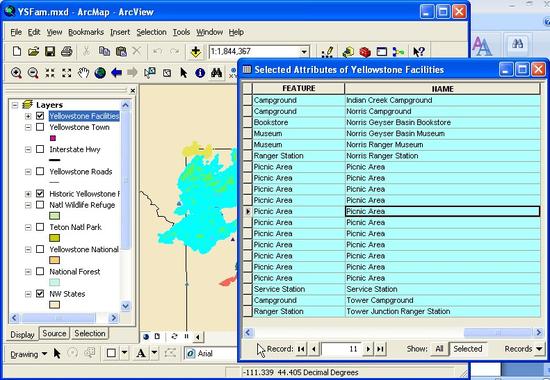Image resolution: width=550 pixels, height=380 pixels.
Task: Enable the Yellowstone Roads layer checkbox
Action: (x=40, y=172)
